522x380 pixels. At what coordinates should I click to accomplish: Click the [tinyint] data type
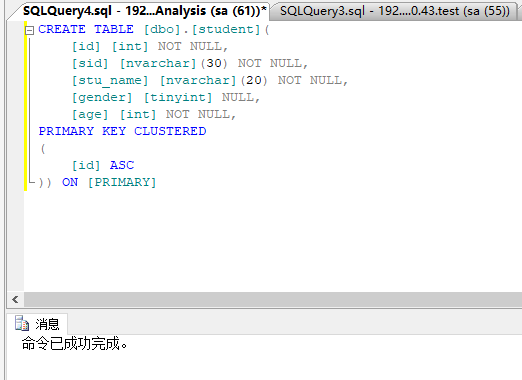coord(178,97)
